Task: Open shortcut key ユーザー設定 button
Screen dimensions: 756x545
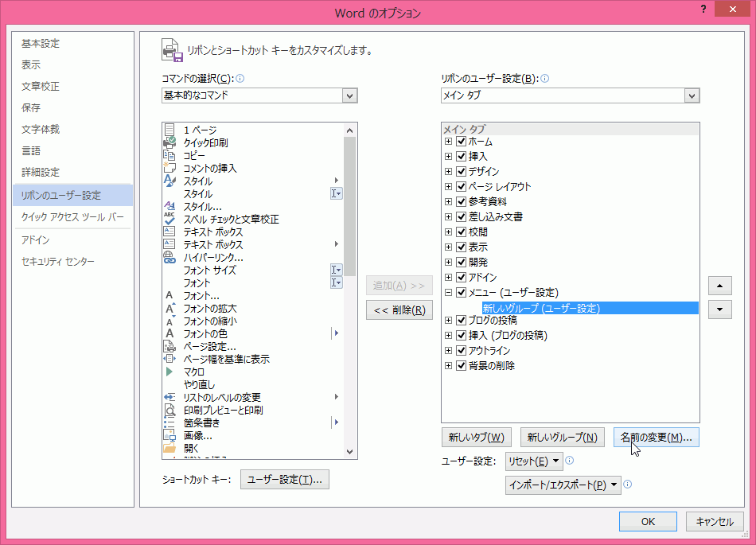Action: 284,480
